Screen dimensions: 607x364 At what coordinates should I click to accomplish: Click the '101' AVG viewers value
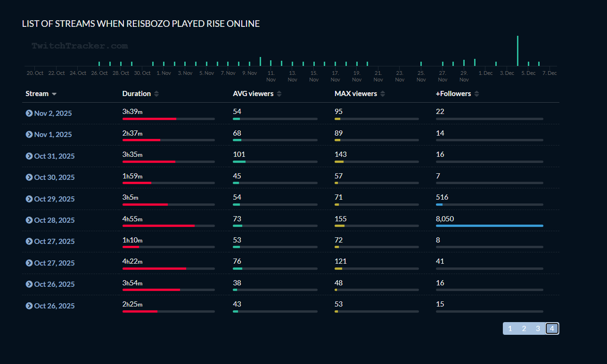(x=239, y=154)
